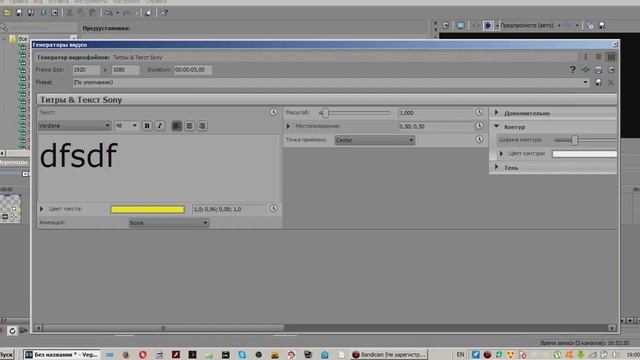Click the frame height field 1080
Image resolution: width=640 pixels, height=360 pixels.
[125, 70]
